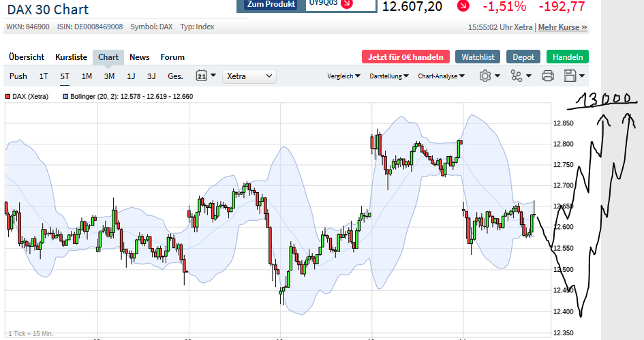Click the UY9Q03 product field
The image size is (644, 340).
pos(341,5)
